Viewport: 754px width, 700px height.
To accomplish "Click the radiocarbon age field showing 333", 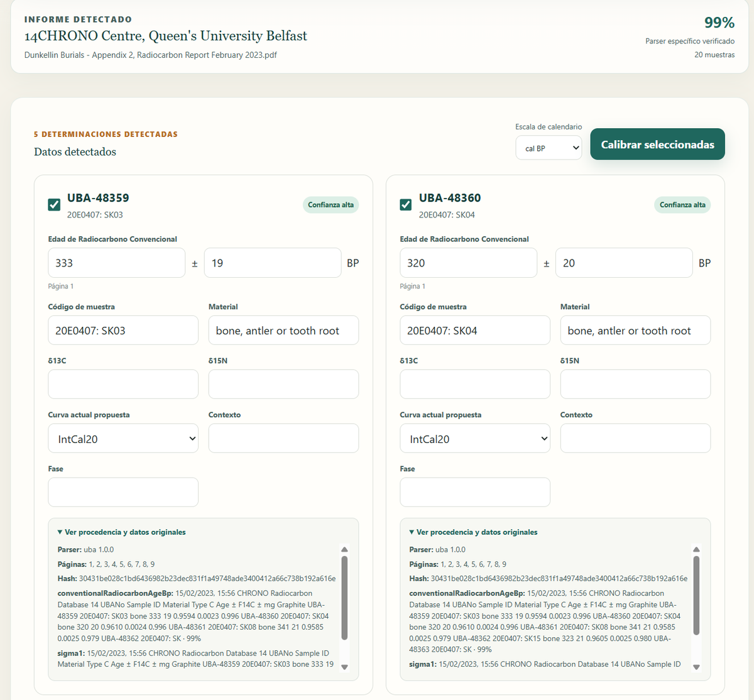I will 117,263.
